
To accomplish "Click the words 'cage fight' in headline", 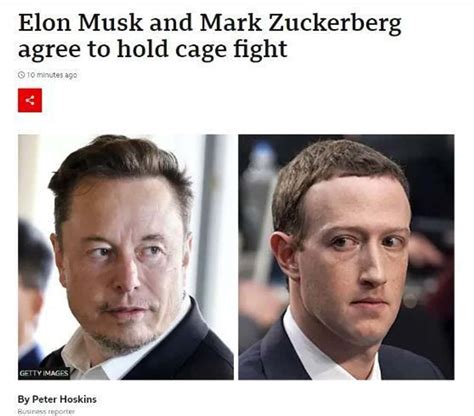I will (x=231, y=49).
